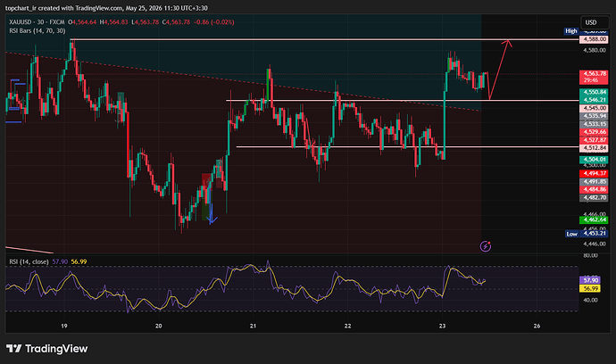Click the date label 19 on time axis
The image size is (616, 364).
coord(64,326)
